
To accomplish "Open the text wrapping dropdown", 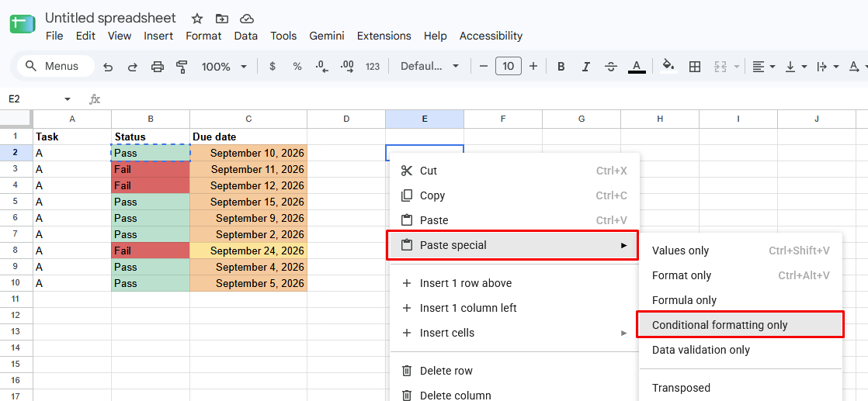I will (x=828, y=67).
